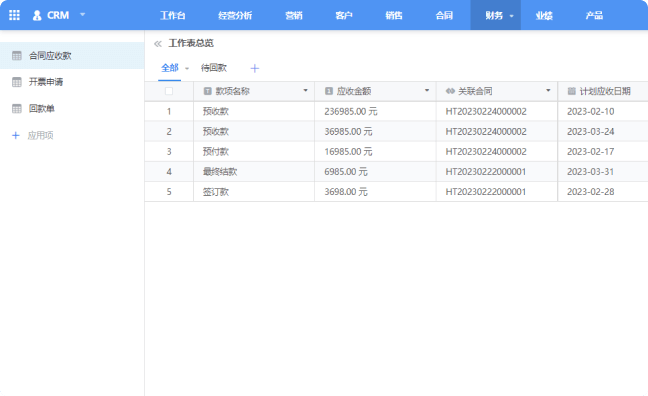The image size is (648, 396).
Task: Open the 应收金额 column dropdown
Action: [427, 91]
